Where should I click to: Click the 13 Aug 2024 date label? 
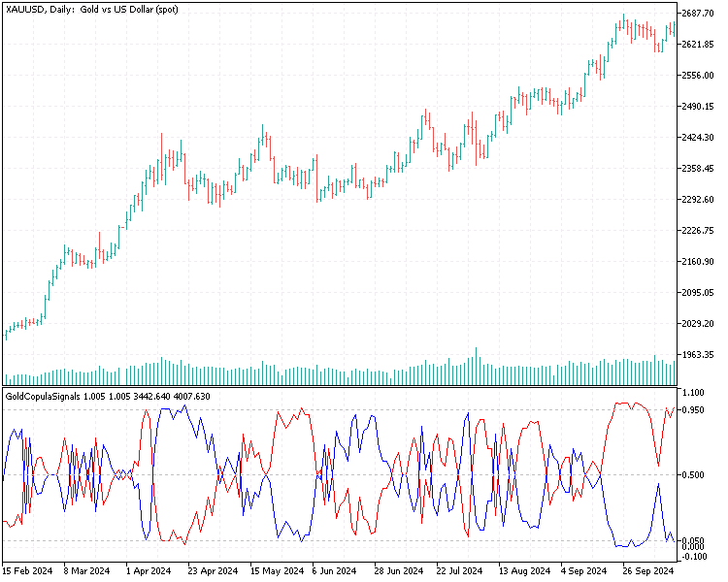[x=525, y=571]
